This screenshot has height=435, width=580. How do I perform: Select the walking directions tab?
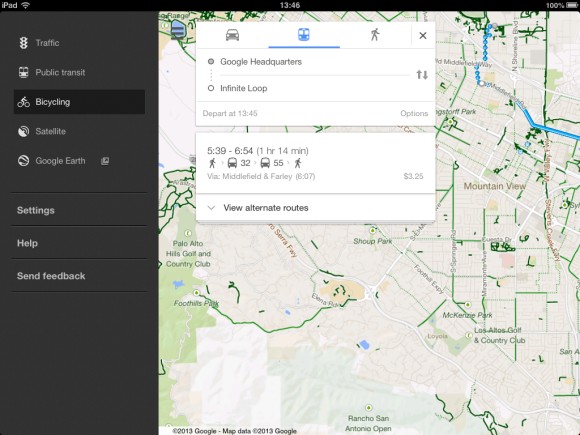click(375, 35)
